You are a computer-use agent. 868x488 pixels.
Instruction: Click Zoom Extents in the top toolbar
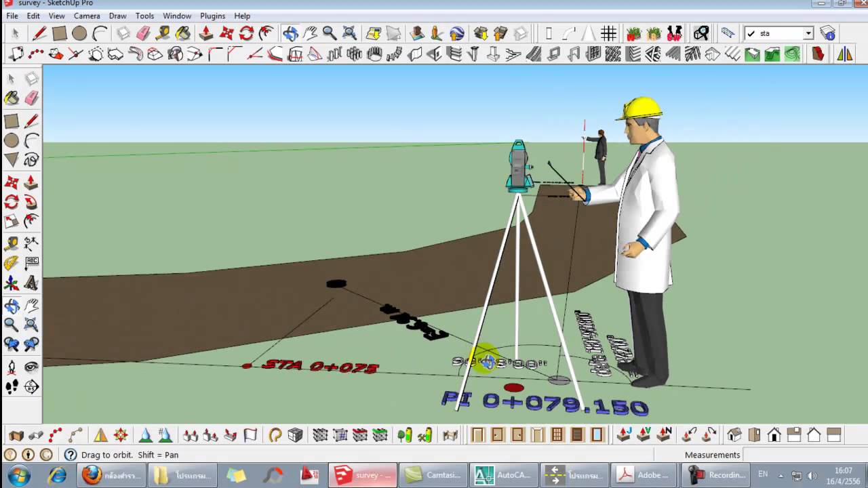350,33
